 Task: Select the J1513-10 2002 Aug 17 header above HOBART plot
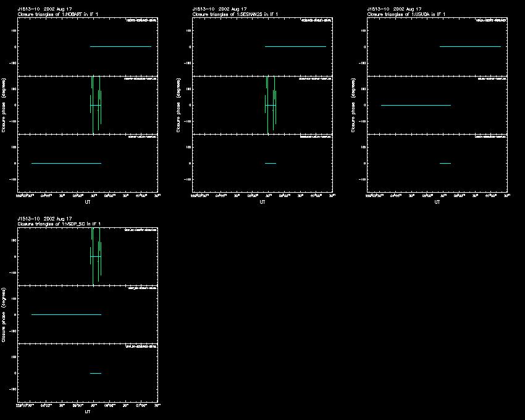pos(45,9)
